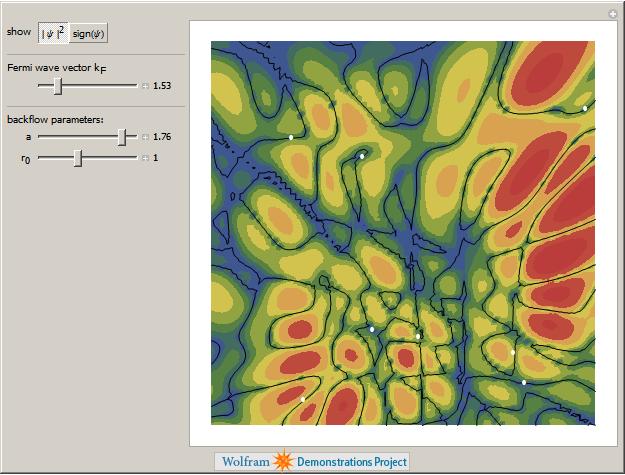Click the backflow a value 1.76

click(x=163, y=137)
